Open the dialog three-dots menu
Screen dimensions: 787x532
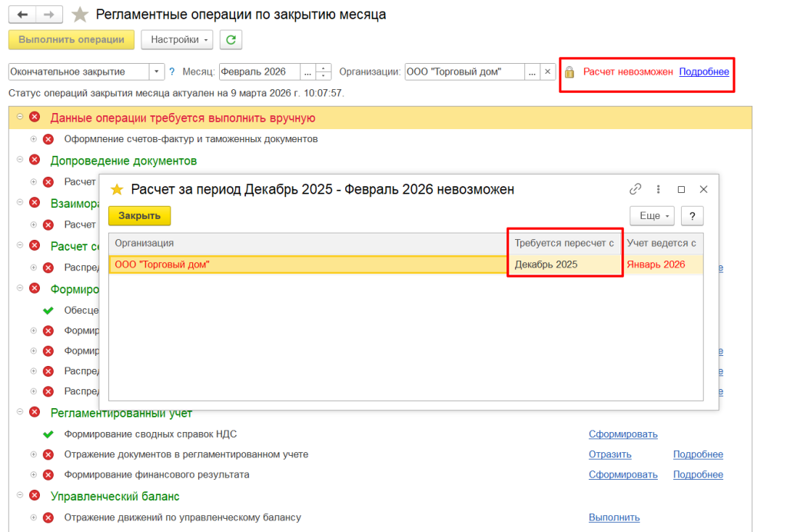click(659, 189)
